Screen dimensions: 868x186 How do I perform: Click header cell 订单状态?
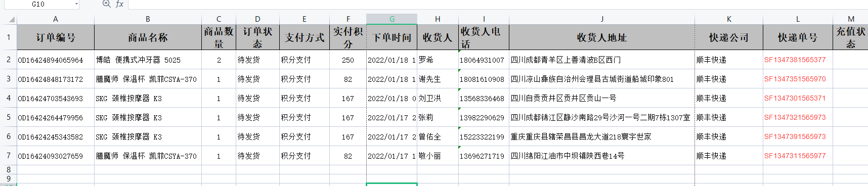(257, 37)
